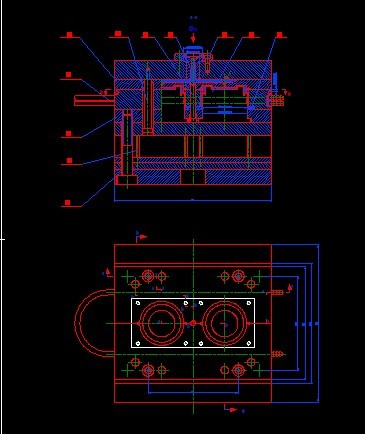
Task: Select the right cavity concentric circles
Action: pyautogui.click(x=225, y=323)
